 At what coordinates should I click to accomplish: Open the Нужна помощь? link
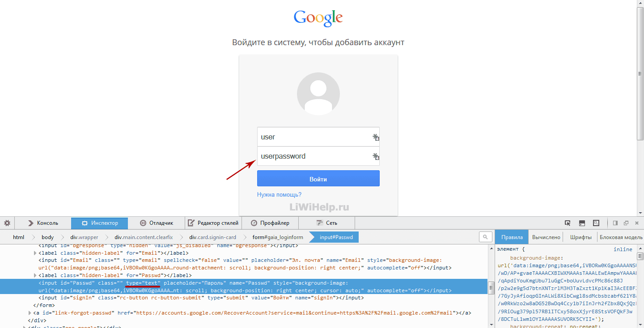point(279,195)
